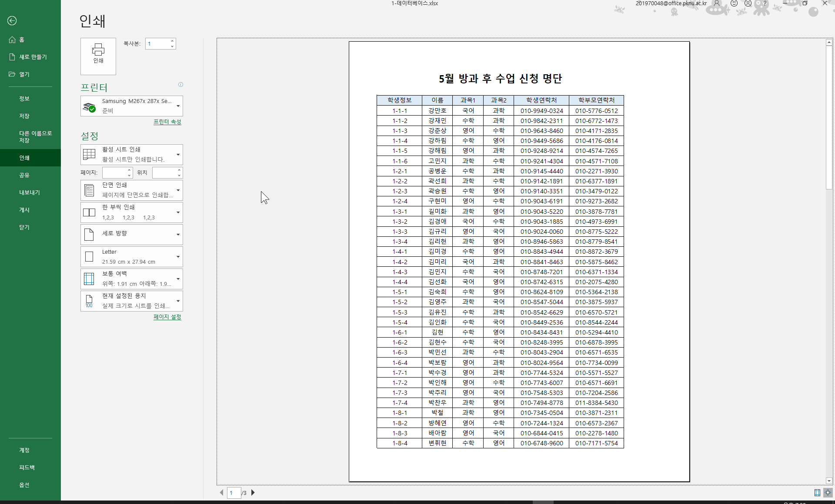835x504 pixels.
Task: Open the Page Setup link
Action: (167, 317)
